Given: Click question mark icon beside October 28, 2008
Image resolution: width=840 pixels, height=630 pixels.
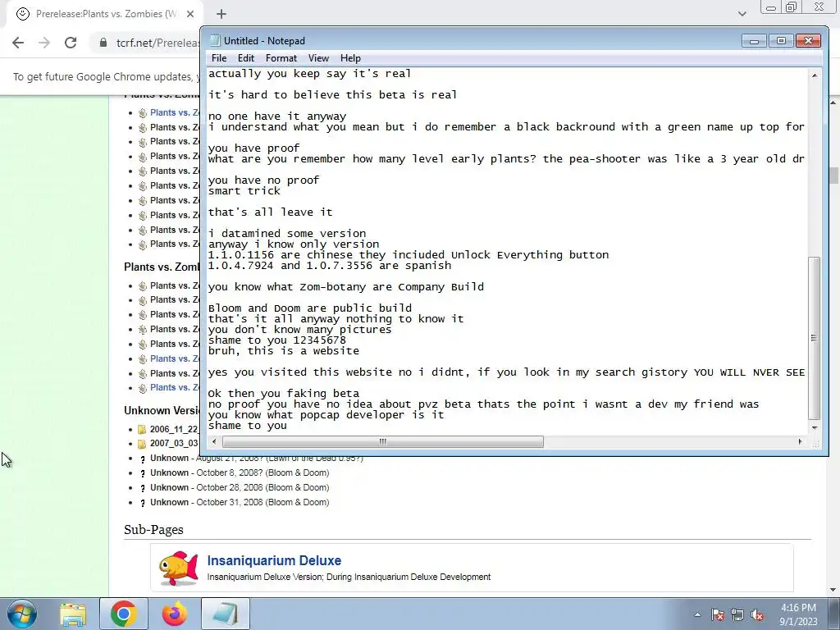Looking at the screenshot, I should [143, 488].
